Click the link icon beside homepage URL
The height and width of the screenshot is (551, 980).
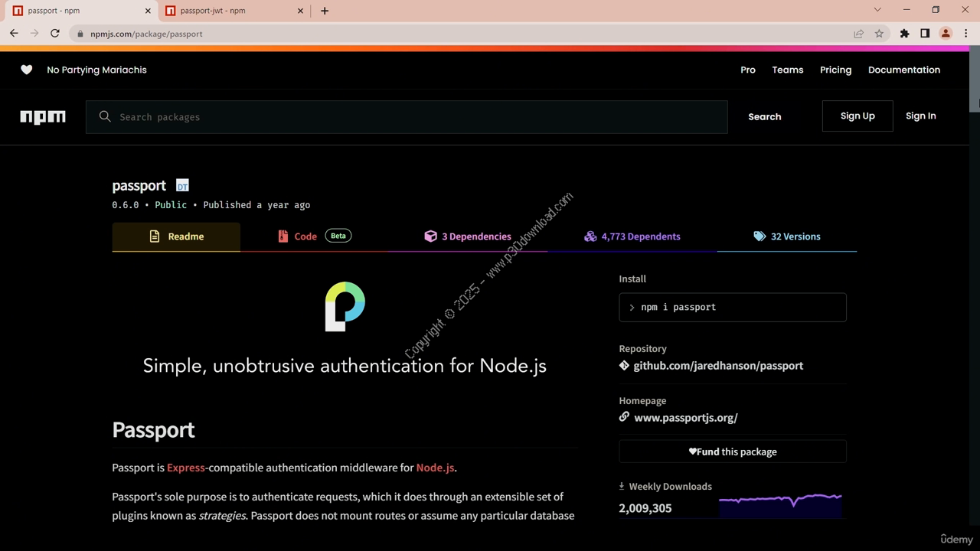click(624, 417)
